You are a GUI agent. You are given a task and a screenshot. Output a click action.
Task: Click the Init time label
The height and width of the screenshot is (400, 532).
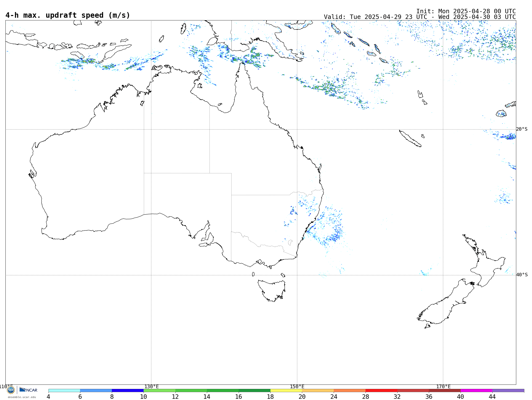point(466,11)
